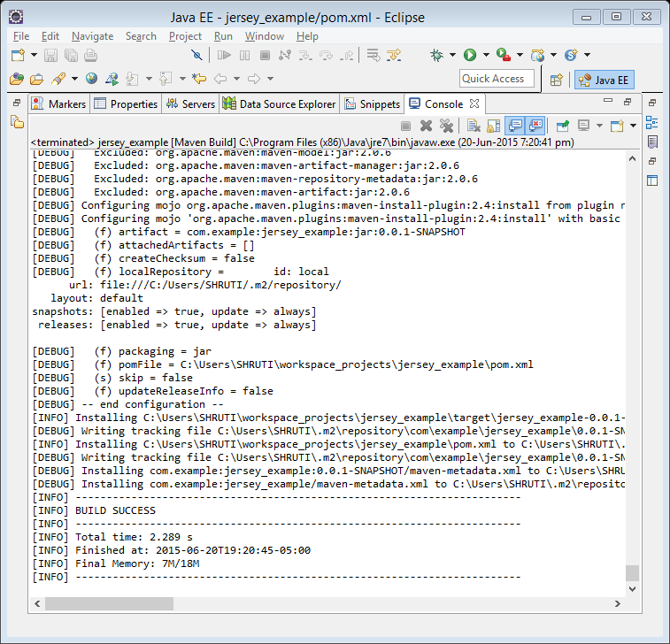Switch to the Snippets tab
Screen dimensions: 670x644
(x=373, y=103)
